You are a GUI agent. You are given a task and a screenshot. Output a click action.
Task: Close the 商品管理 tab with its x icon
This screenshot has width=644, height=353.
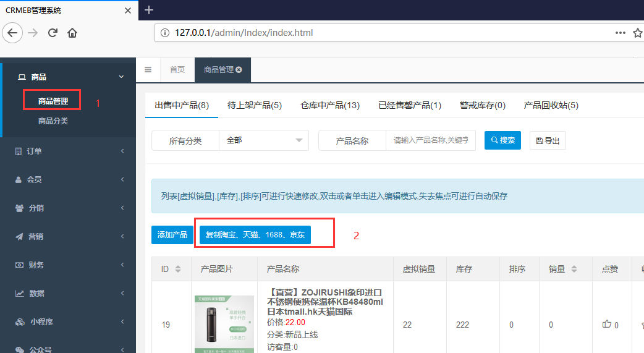point(239,70)
